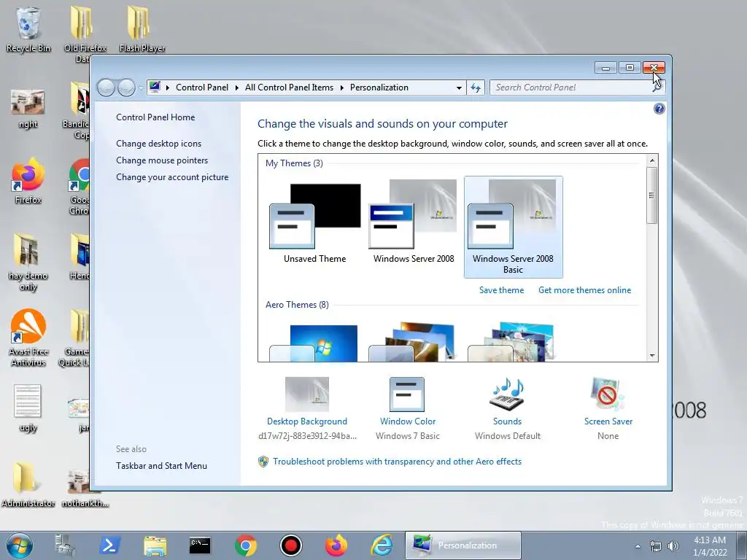The image size is (747, 560).
Task: Click the volume speaker tray icon
Action: (x=673, y=546)
